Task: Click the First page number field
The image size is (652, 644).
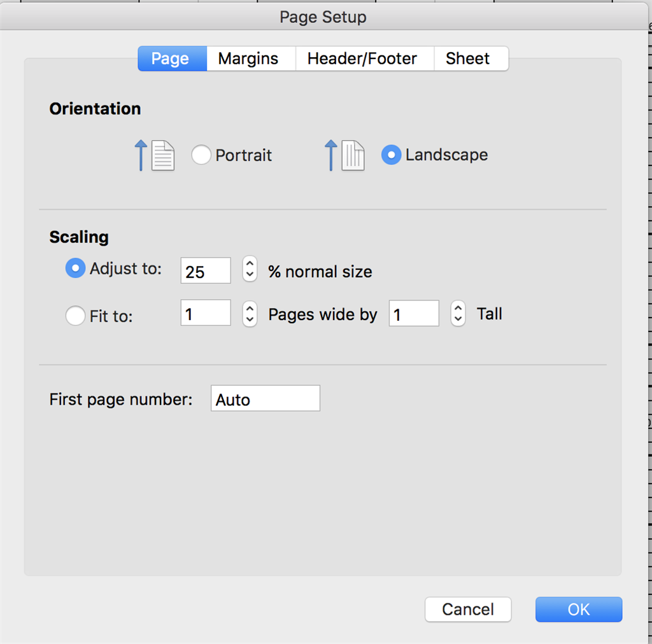Action: click(x=265, y=399)
